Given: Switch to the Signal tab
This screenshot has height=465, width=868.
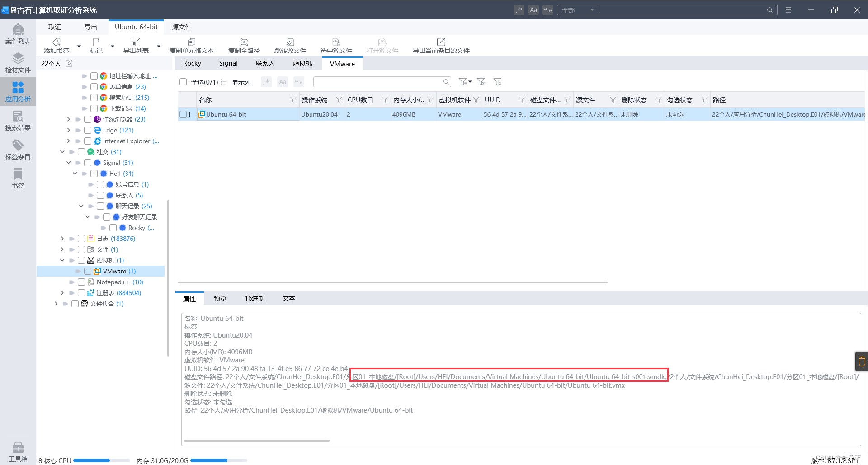Looking at the screenshot, I should tap(228, 63).
